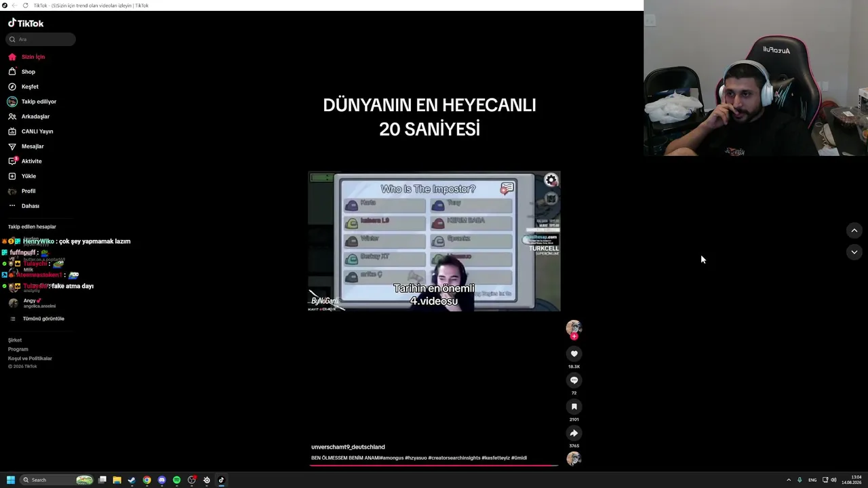Open the clock and date flyout
Image resolution: width=868 pixels, height=488 pixels.
point(852,480)
